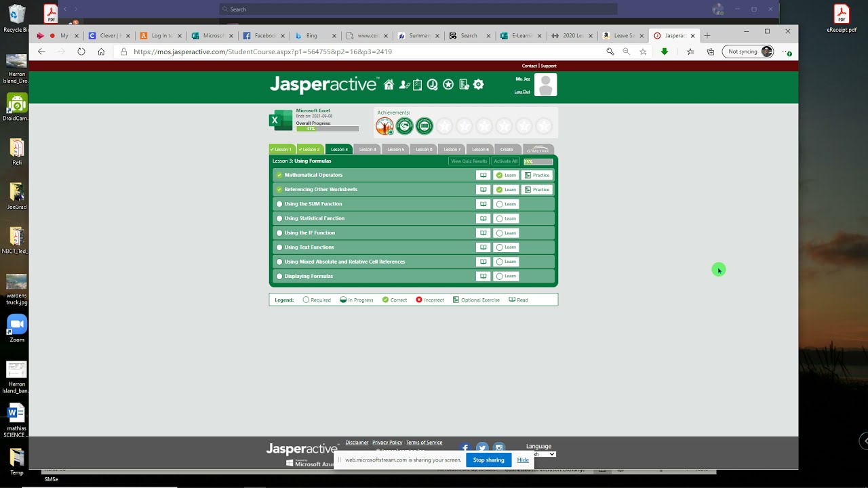Open the Facebook icon in the footer
The width and height of the screenshot is (868, 488).
coord(465,447)
